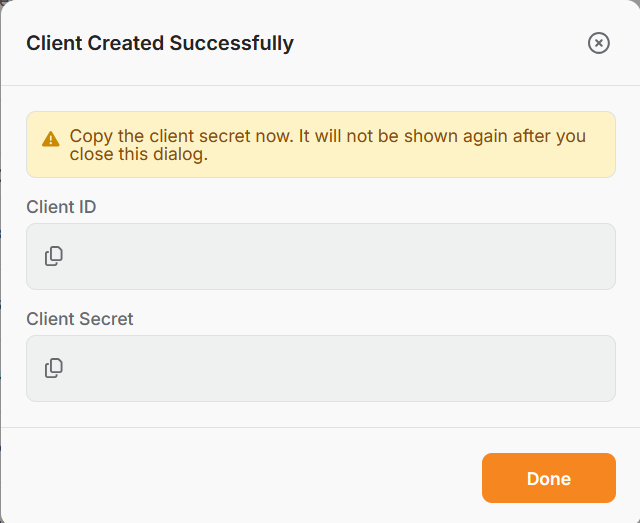
Task: Click the warning triangle icon
Action: click(51, 139)
